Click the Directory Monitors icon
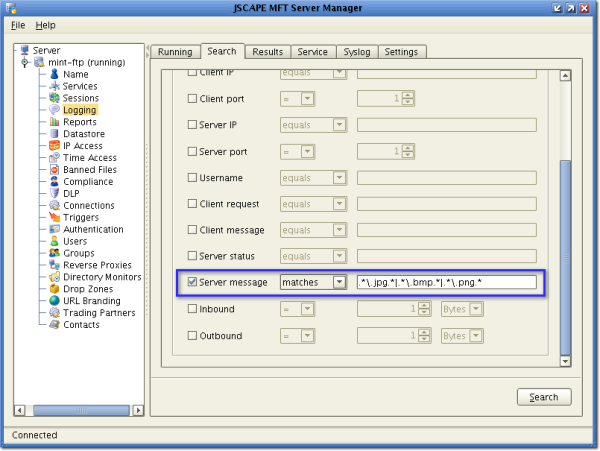Screen dimensions: 600x451 tap(54, 277)
